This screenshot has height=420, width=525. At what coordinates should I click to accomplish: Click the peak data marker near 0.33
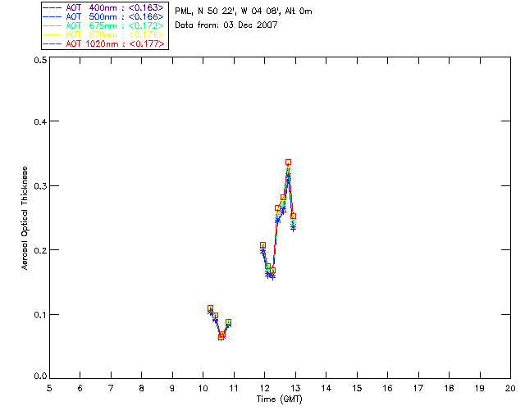(288, 162)
